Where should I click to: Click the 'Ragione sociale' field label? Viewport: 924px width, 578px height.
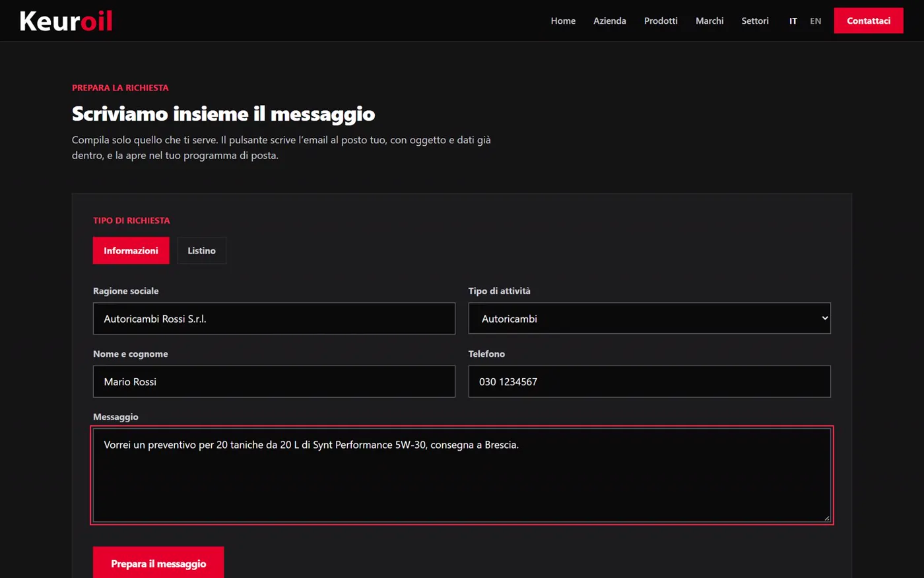[125, 291]
